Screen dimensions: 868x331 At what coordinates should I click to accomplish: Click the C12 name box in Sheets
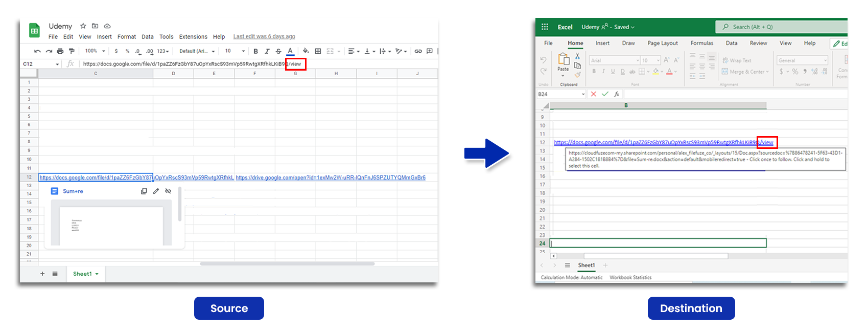41,64
